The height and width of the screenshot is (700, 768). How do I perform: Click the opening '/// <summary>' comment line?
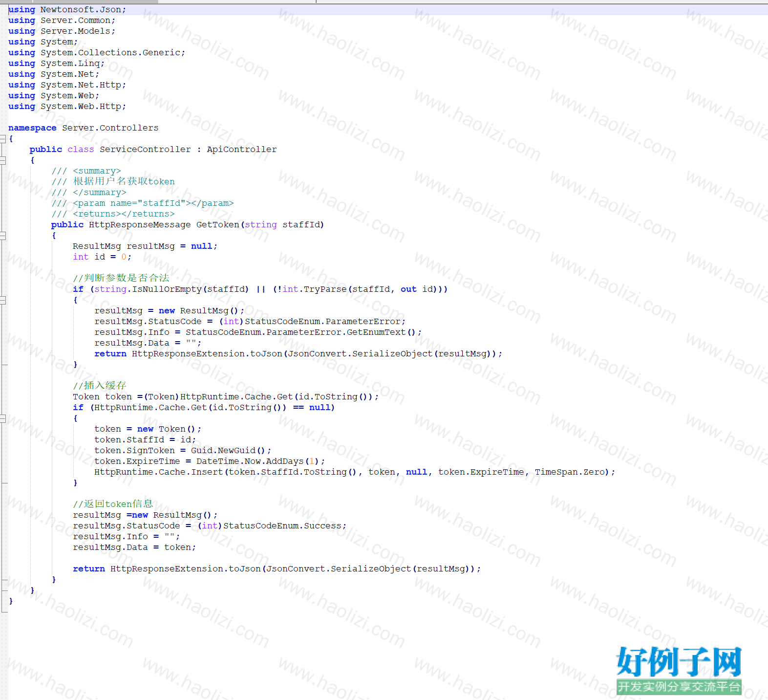coord(86,171)
